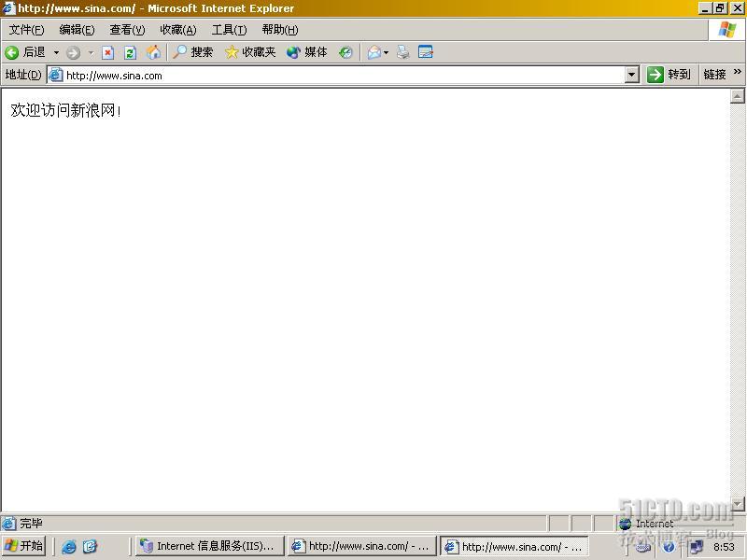Click the Links (链接) toolbar label
Viewport: 747px width, 560px height.
point(714,75)
